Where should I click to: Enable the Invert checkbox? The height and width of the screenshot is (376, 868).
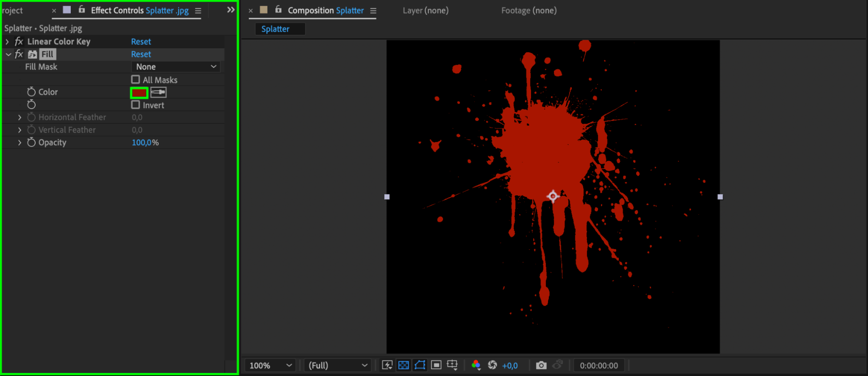point(135,105)
